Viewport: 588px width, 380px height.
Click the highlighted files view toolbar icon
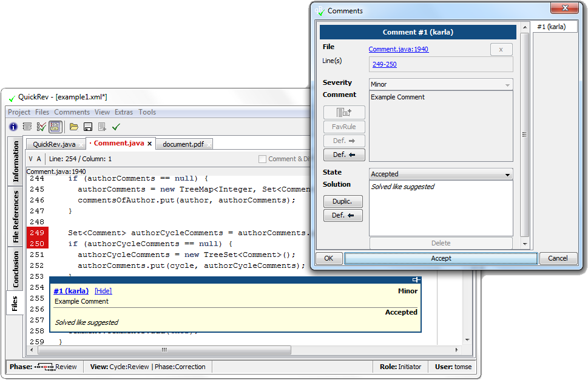tap(55, 127)
